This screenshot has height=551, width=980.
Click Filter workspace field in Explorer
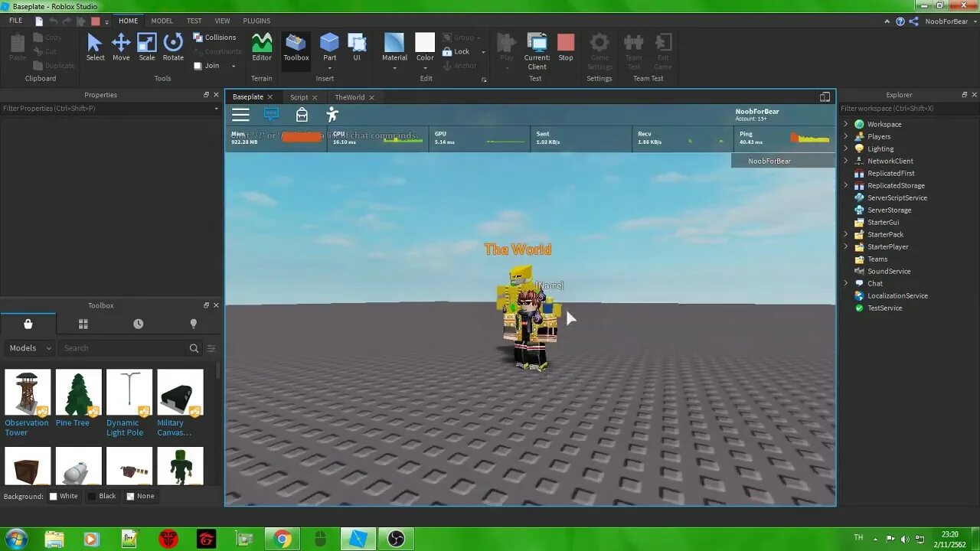(x=910, y=108)
